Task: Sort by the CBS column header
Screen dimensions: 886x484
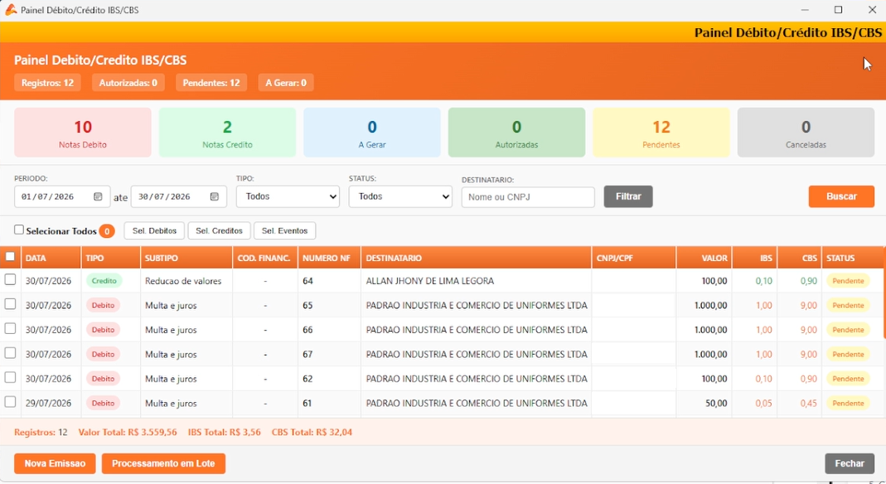Action: (x=799, y=258)
